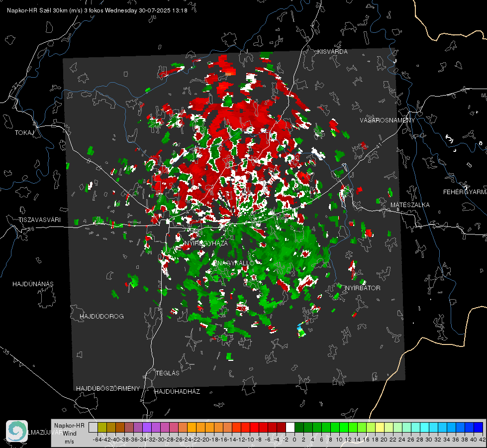
Task: Click the radar title text with timestamp 13:18
Action: (x=97, y=10)
